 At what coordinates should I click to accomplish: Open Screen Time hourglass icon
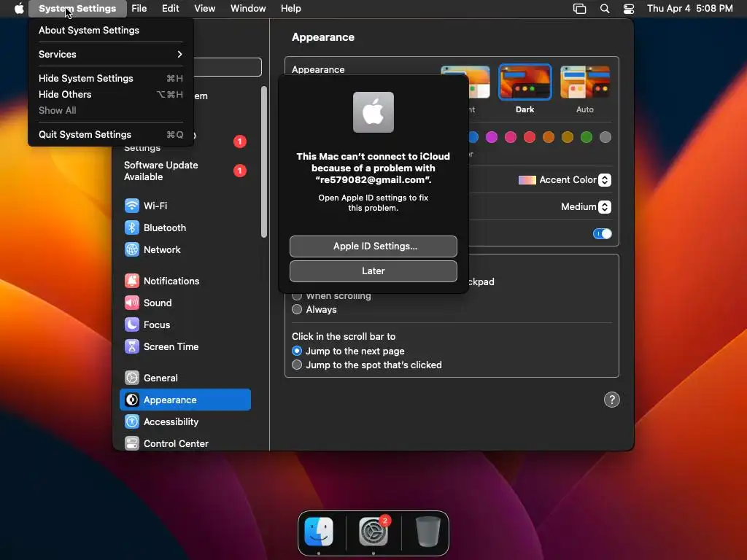(132, 346)
